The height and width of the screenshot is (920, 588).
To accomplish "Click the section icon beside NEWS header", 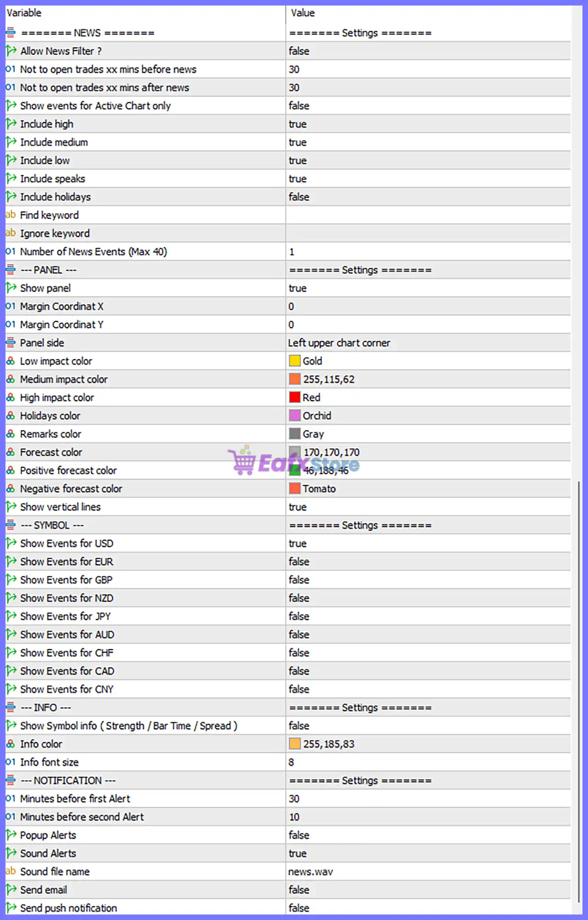I will coord(11,33).
